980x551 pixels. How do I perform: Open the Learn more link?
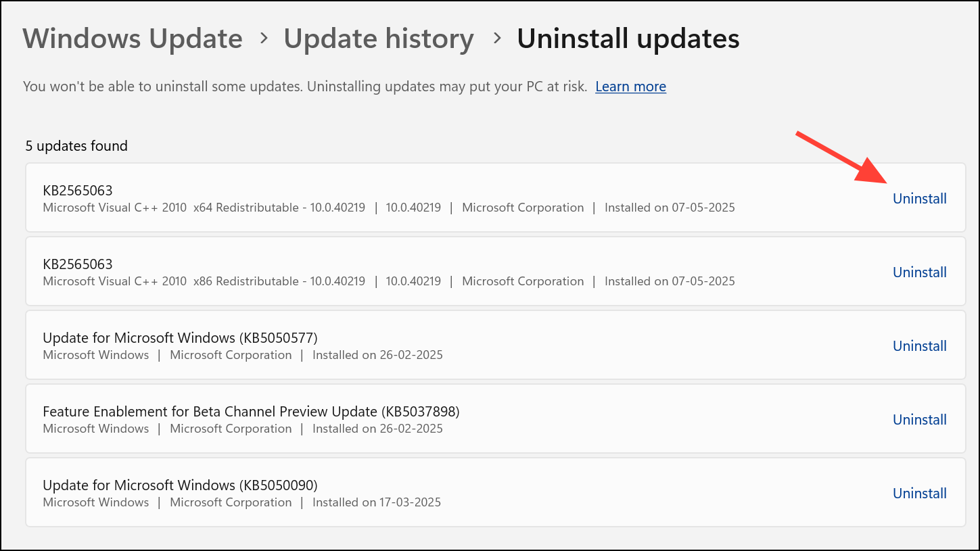pyautogui.click(x=630, y=87)
